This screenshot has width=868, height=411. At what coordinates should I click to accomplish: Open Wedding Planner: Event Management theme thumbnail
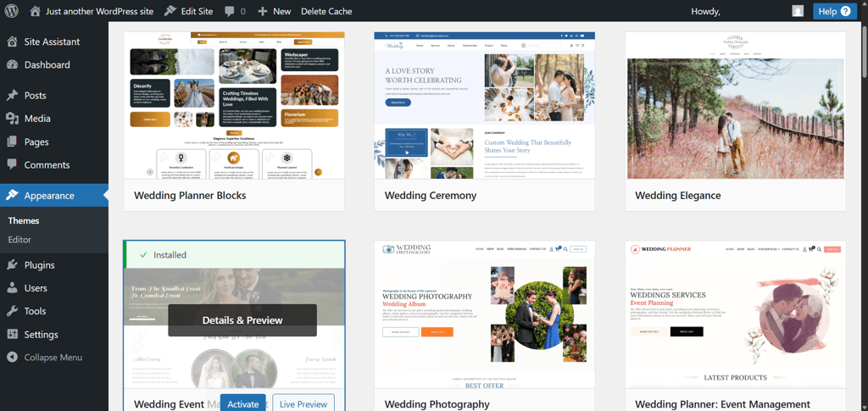736,314
